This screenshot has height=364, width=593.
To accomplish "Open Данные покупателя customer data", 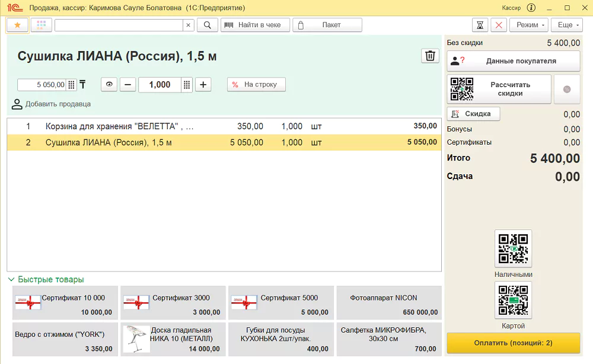I will tap(513, 61).
